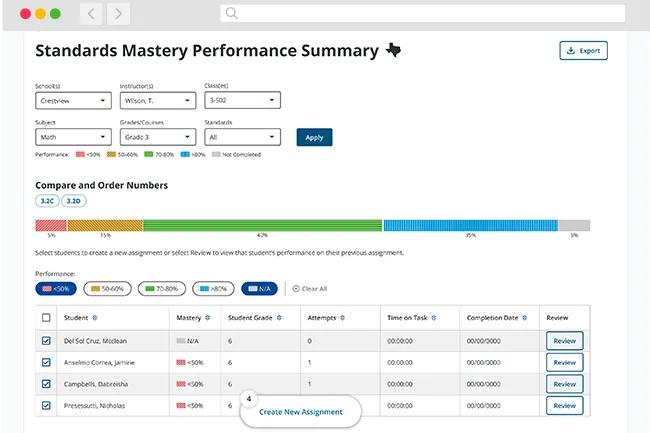Toggle the N/A performance filter pill
This screenshot has width=650, height=433.
[259, 289]
